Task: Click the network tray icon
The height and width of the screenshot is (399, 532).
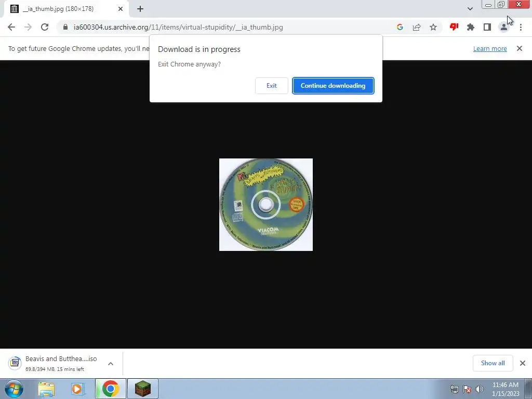Action: click(454, 389)
